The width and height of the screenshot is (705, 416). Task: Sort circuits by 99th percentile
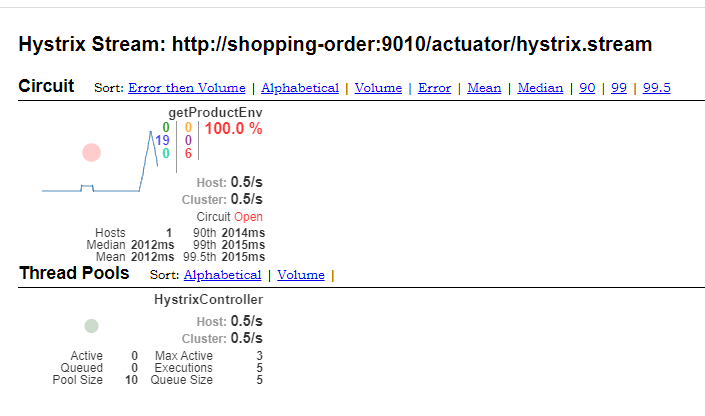619,88
